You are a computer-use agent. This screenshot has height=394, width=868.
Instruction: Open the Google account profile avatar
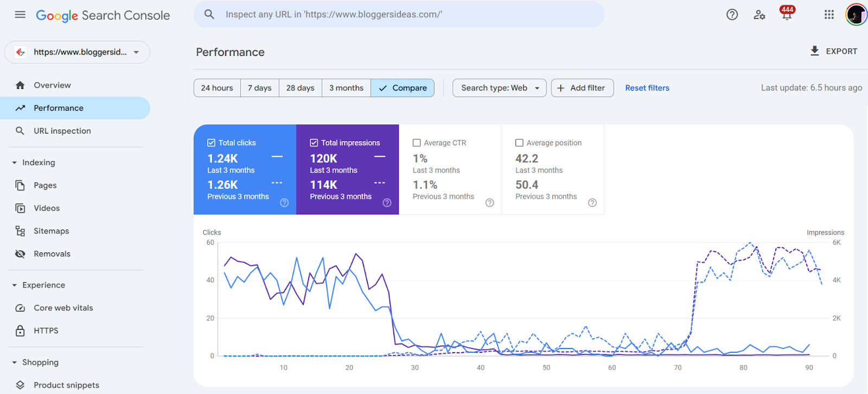tap(856, 15)
